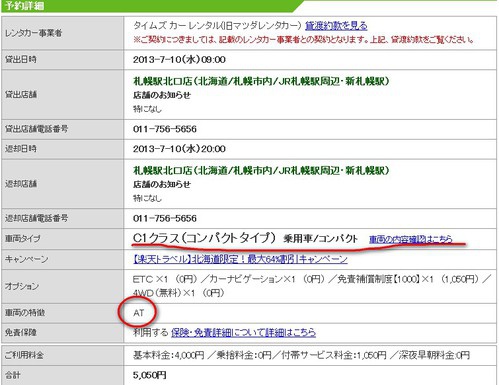
Task: Click the 乗用車/コンパクト vehicle category text
Action: point(320,239)
